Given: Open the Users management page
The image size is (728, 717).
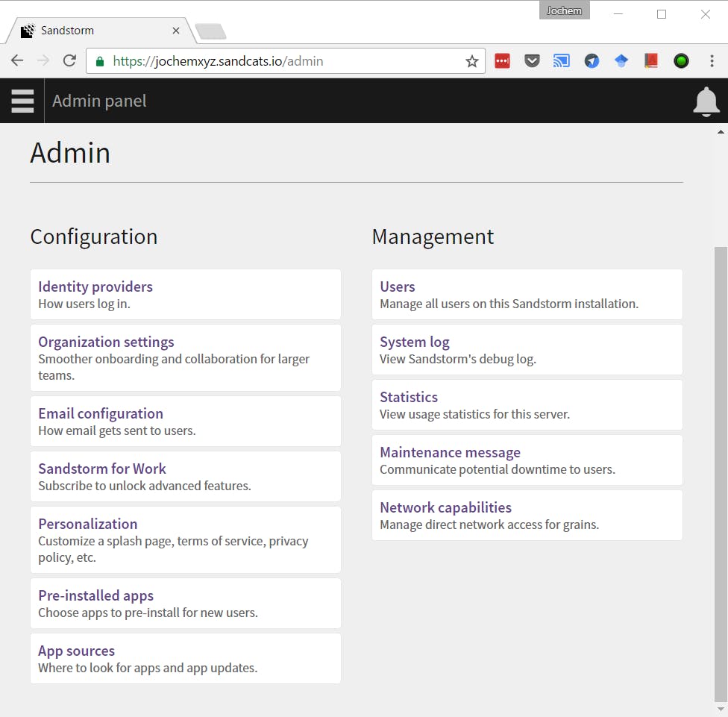Looking at the screenshot, I should click(398, 287).
